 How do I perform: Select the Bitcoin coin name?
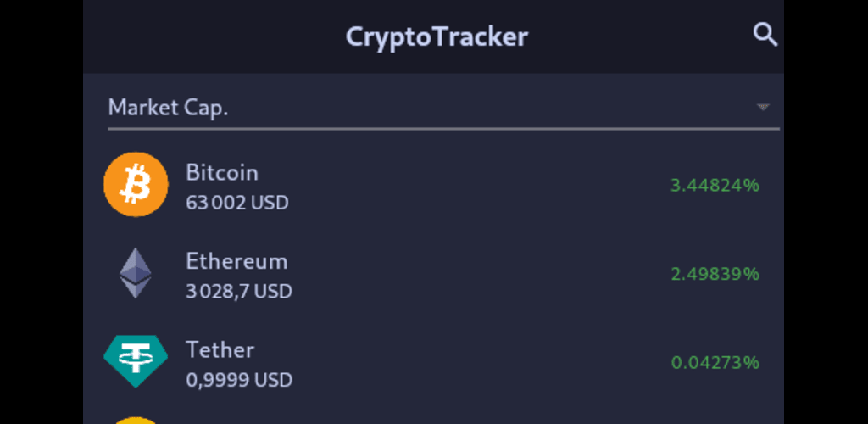pos(222,172)
